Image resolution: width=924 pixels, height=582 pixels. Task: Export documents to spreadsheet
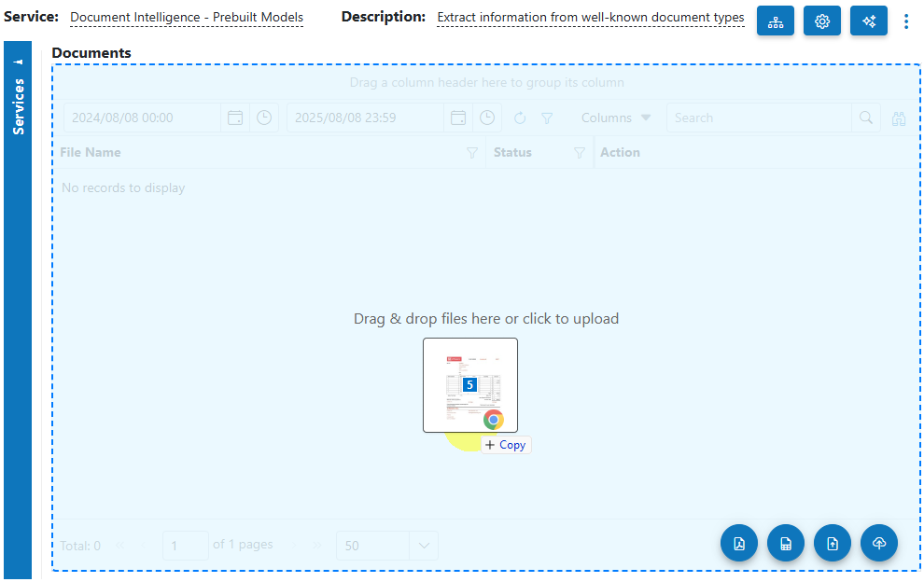pyautogui.click(x=786, y=543)
